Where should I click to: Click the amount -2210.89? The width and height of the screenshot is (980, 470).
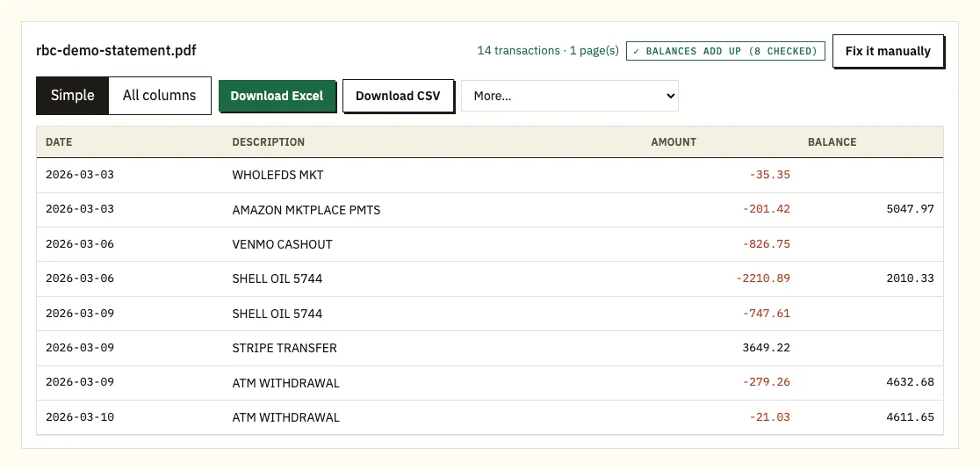tap(762, 278)
